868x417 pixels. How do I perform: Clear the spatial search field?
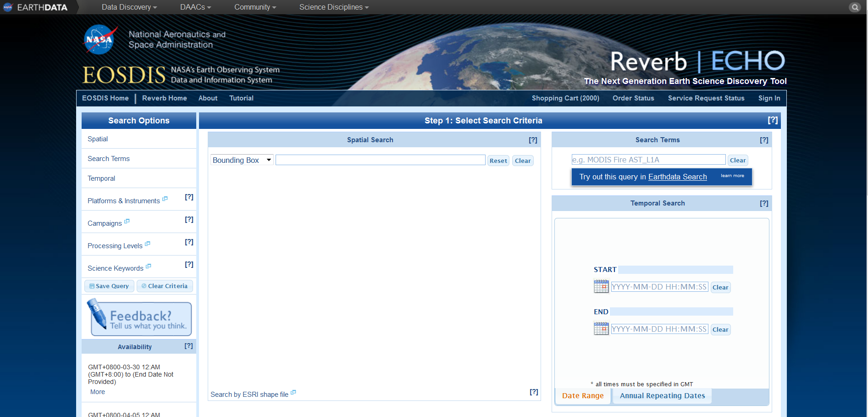coord(523,161)
